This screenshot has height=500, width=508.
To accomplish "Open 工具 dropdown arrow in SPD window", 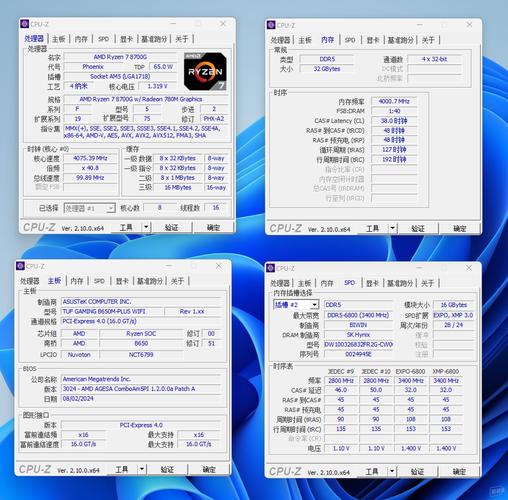I will [392, 471].
